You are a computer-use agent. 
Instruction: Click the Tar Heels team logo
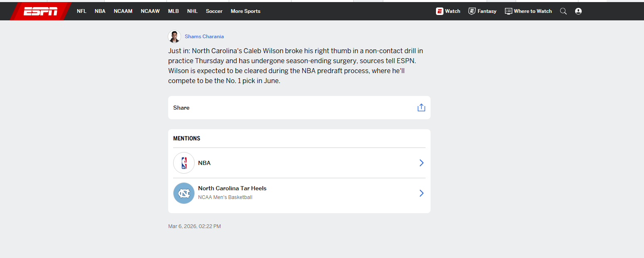click(x=184, y=193)
